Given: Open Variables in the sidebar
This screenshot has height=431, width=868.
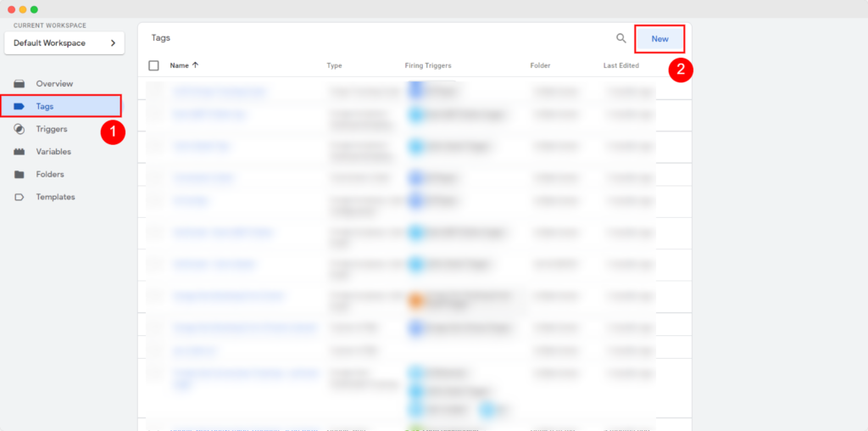Looking at the screenshot, I should [53, 152].
